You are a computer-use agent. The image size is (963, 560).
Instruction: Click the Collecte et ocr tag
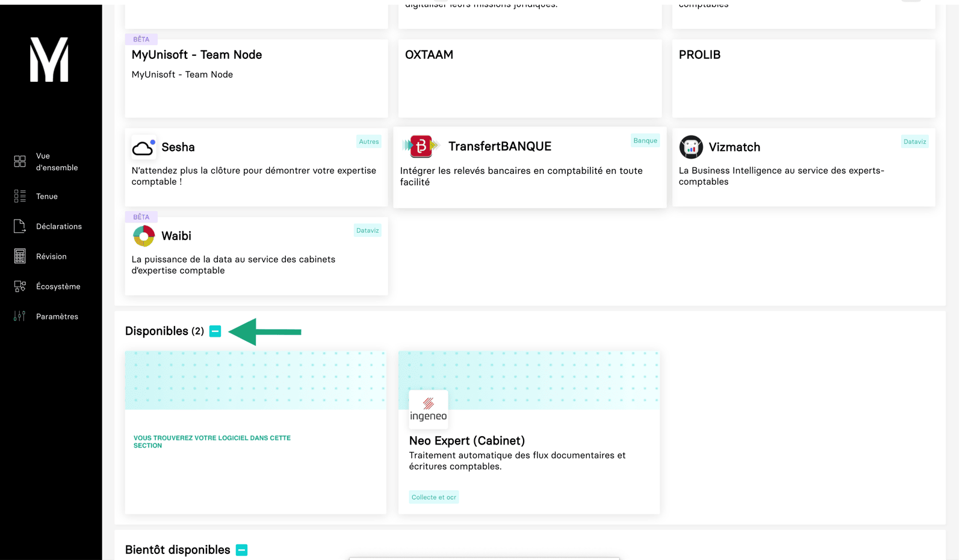pyautogui.click(x=434, y=497)
